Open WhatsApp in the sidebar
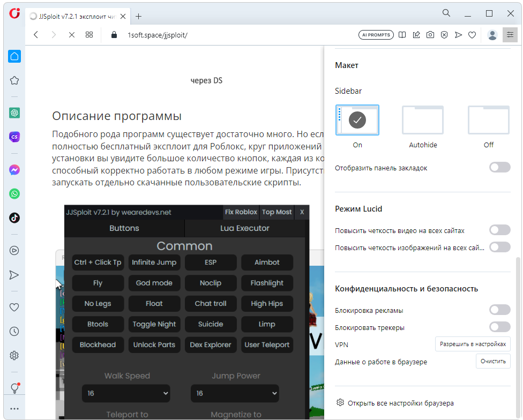 (14, 194)
